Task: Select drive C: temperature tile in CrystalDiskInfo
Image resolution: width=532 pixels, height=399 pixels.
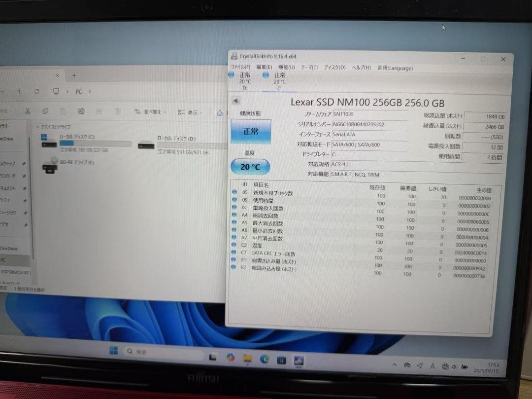Action: pos(279,79)
